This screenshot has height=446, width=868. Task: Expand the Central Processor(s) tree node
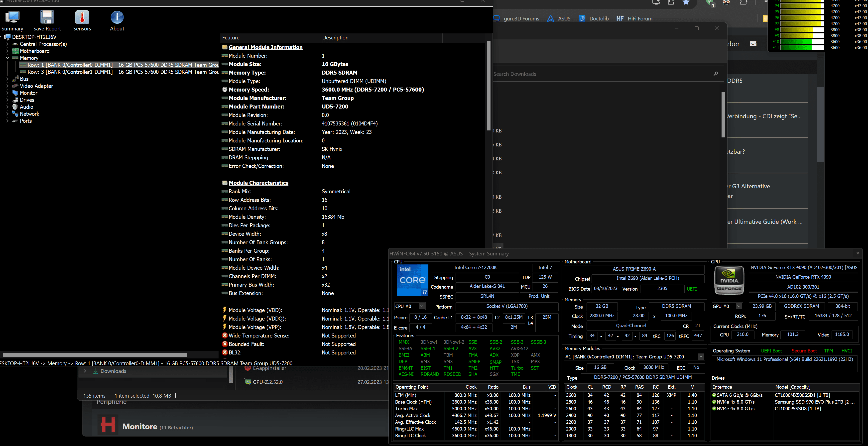[x=7, y=44]
